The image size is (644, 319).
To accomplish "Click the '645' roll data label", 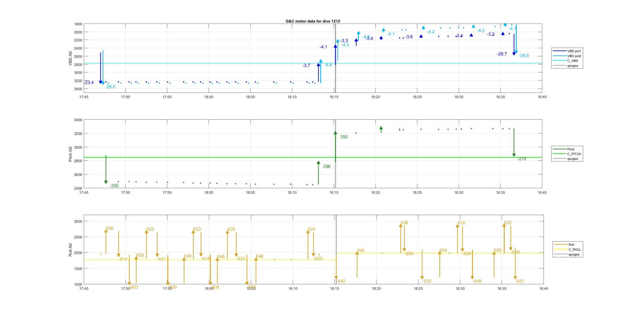I will 361,251.
